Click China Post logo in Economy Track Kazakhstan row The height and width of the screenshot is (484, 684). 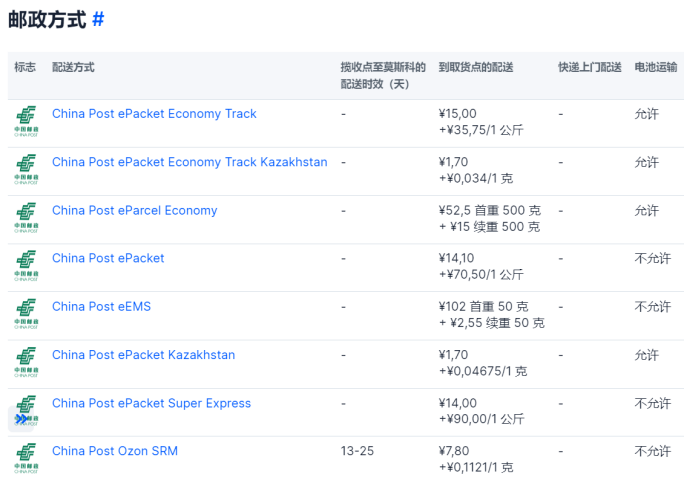(x=26, y=170)
